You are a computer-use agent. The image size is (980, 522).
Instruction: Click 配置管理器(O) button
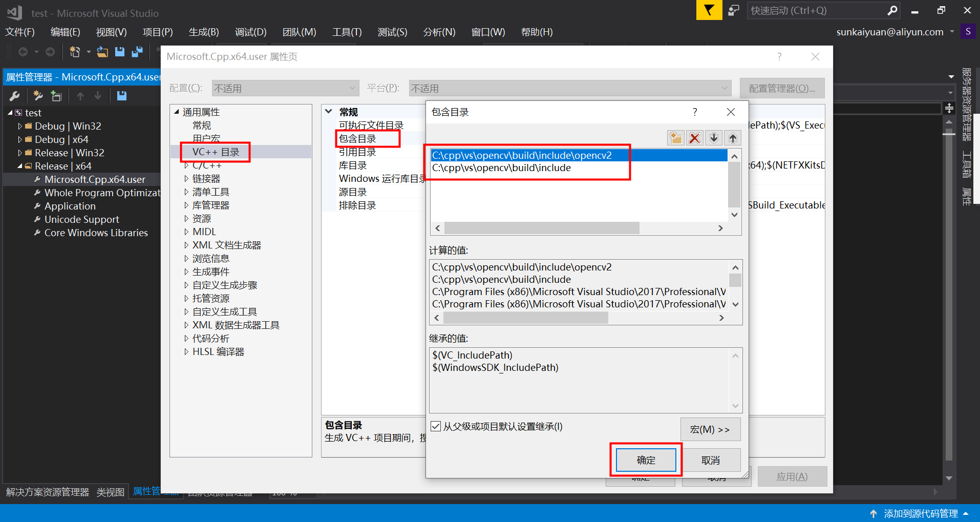(782, 88)
